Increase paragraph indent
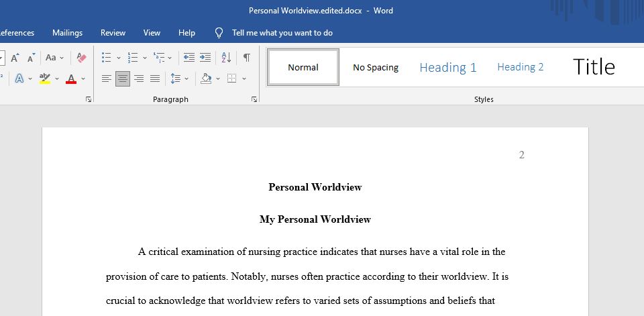Image resolution: width=644 pixels, height=316 pixels. 205,58
